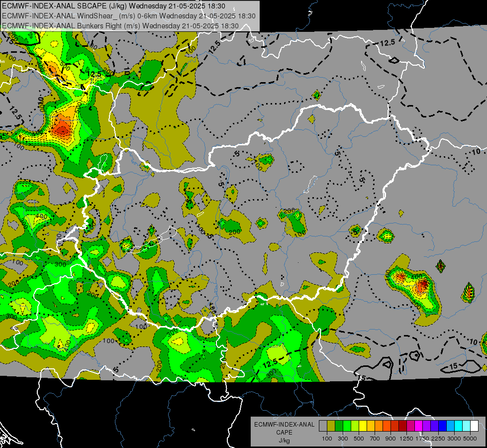Choose the dark red legend swatch
The height and width of the screenshot is (448, 487).
tap(402, 426)
